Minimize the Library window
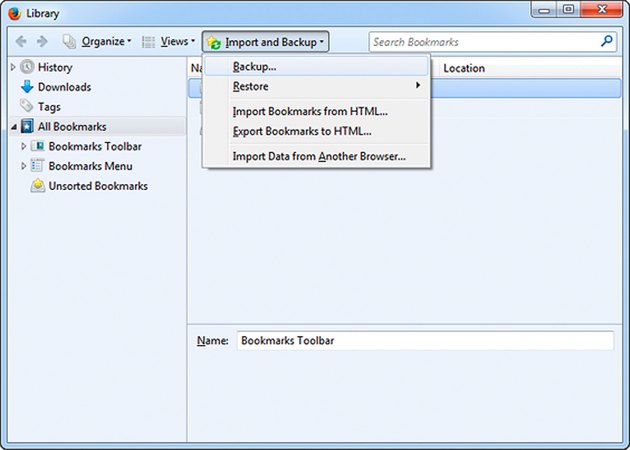The width and height of the screenshot is (630, 450). [544, 10]
